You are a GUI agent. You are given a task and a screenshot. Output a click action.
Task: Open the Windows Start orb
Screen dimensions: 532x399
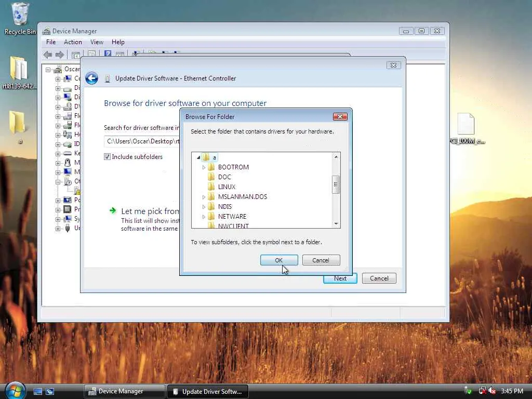16,391
